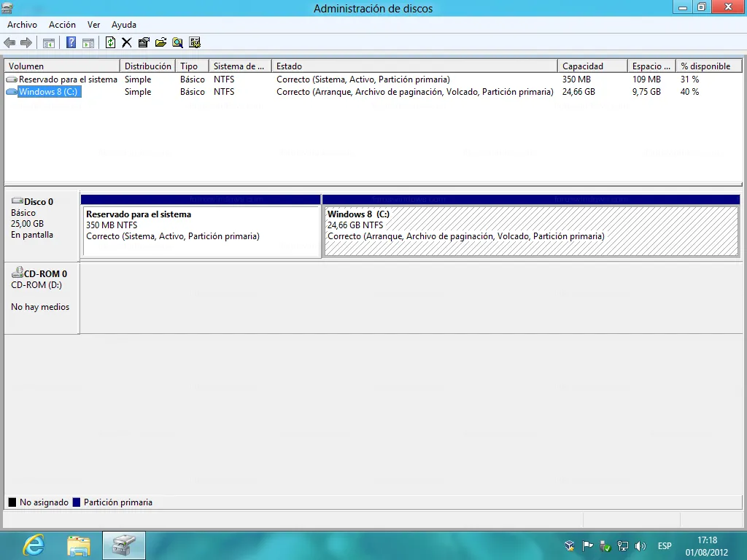Click the Estado cell of the Windows 8 (C:) row
The image size is (747, 560).
click(x=415, y=92)
